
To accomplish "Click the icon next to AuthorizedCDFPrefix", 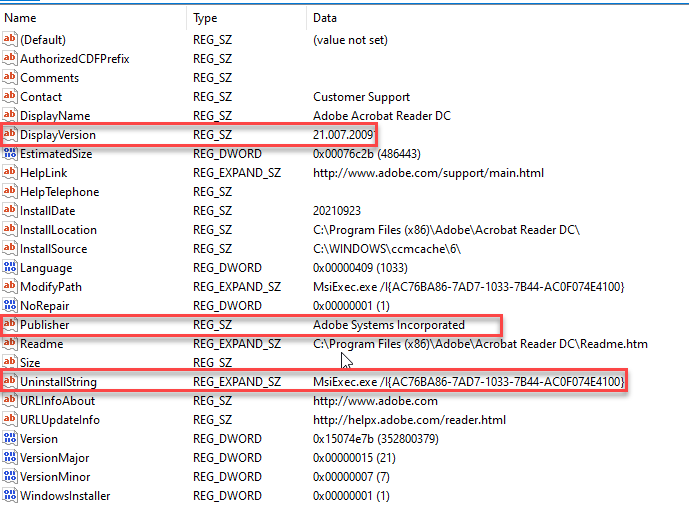I will (10, 58).
